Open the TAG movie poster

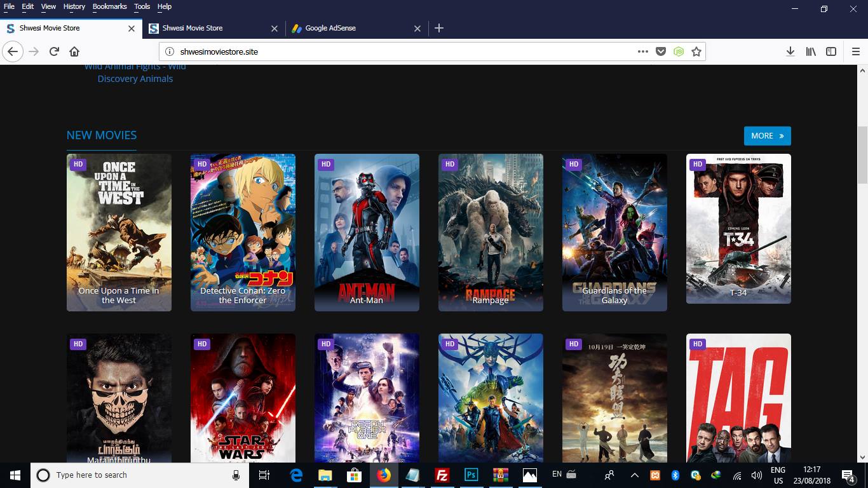pos(738,398)
